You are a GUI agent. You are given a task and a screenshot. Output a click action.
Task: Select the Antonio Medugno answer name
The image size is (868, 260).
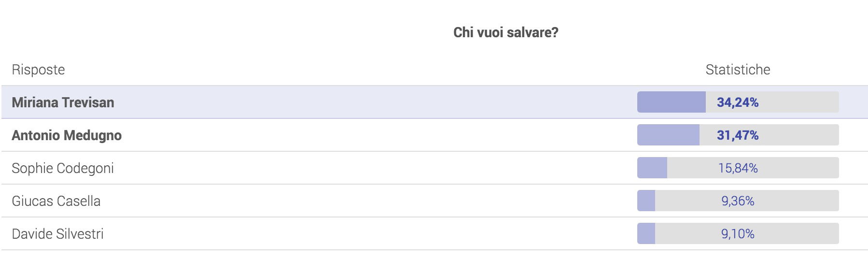coord(67,135)
